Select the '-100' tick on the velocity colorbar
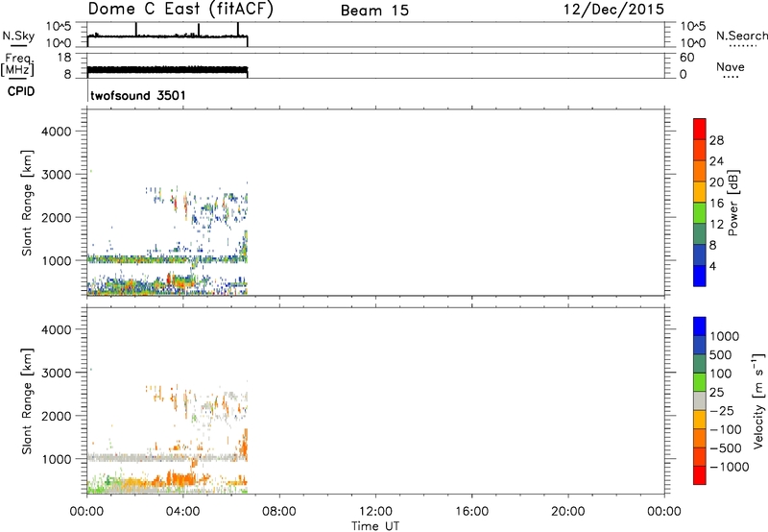Viewport: 768px width, 532px height. tap(726, 429)
